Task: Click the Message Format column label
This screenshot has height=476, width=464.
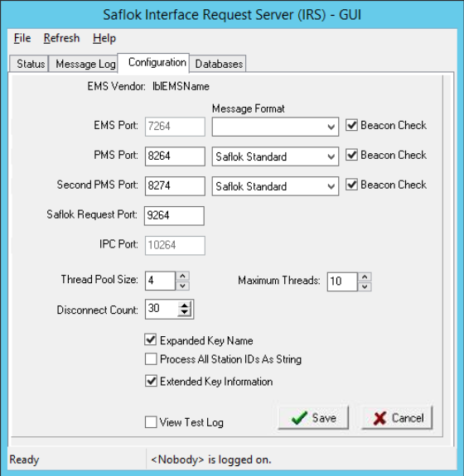Action: tap(248, 108)
